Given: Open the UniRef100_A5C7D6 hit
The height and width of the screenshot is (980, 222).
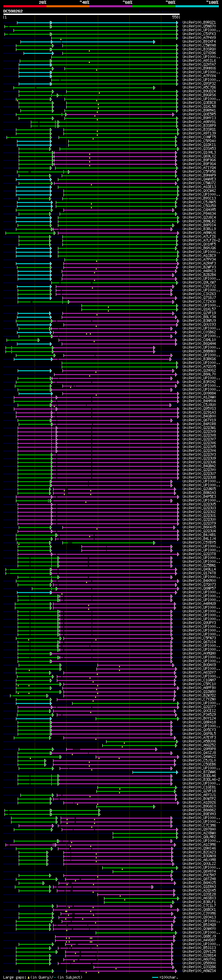Looking at the screenshot, I should (x=199, y=88).
